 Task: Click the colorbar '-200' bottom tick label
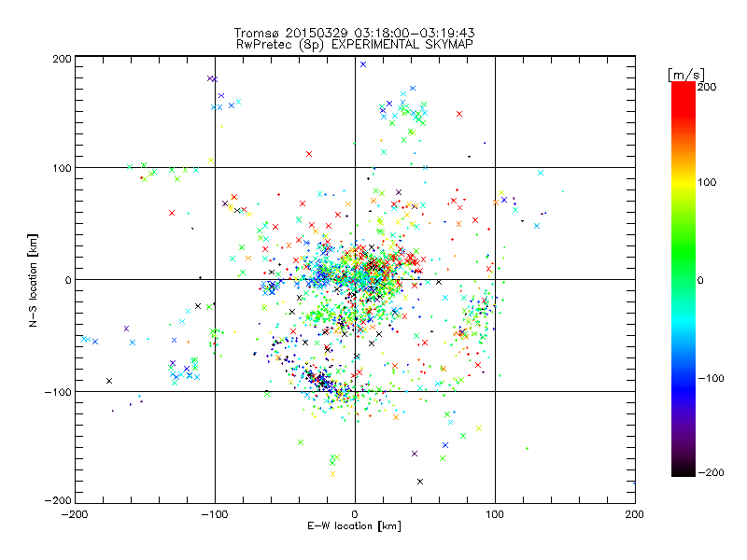(x=711, y=472)
